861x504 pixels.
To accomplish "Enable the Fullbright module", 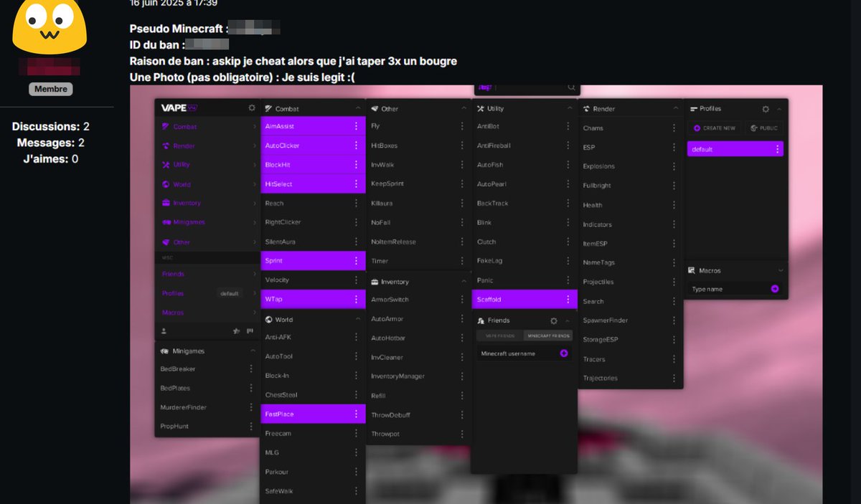I will [x=631, y=186].
